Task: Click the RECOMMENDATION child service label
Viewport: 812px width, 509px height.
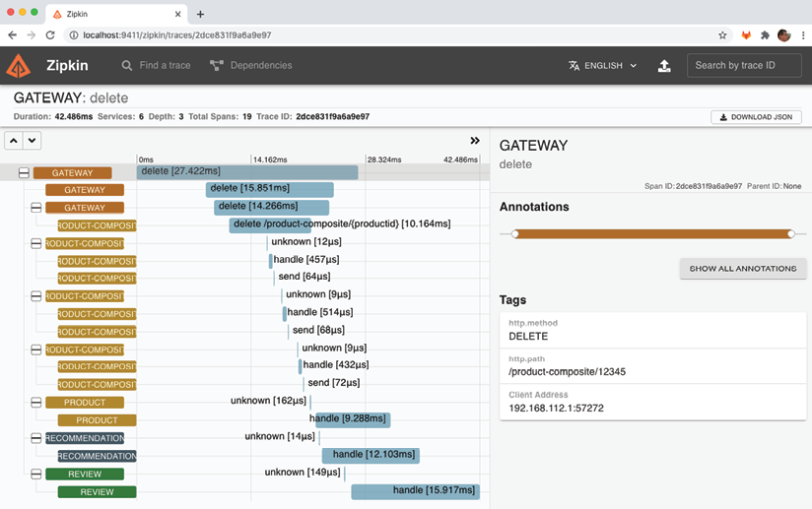Action: 97,456
